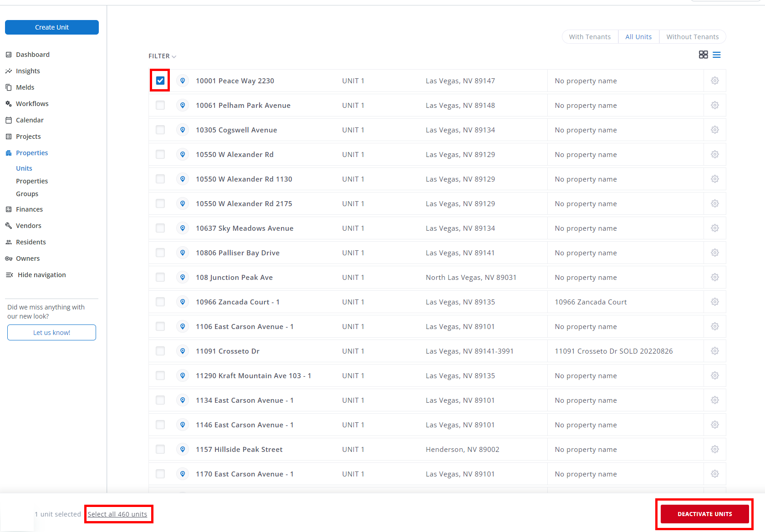
Task: Switch to list view layout icon
Action: point(717,55)
